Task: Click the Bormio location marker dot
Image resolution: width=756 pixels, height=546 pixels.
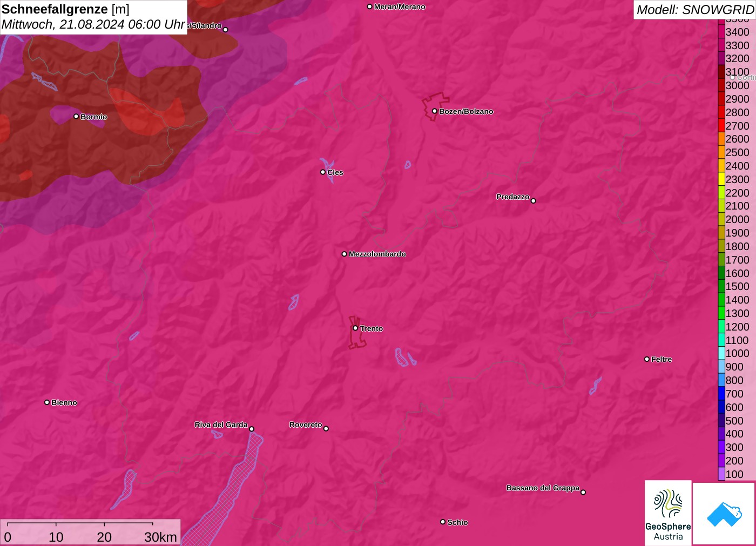Action: [x=76, y=116]
